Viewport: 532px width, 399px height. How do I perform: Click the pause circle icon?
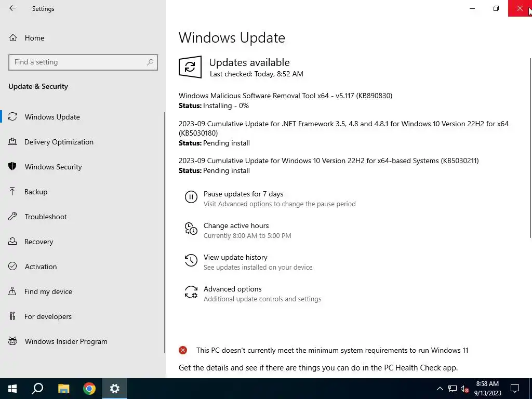pyautogui.click(x=191, y=197)
